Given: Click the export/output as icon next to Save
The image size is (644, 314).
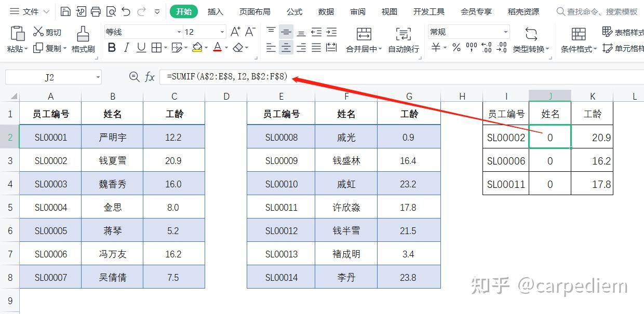Looking at the screenshot, I should pyautogui.click(x=81, y=11).
